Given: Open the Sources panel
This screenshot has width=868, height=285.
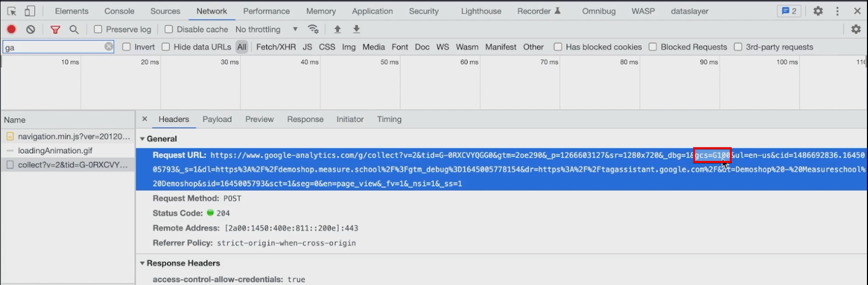Looking at the screenshot, I should [165, 11].
